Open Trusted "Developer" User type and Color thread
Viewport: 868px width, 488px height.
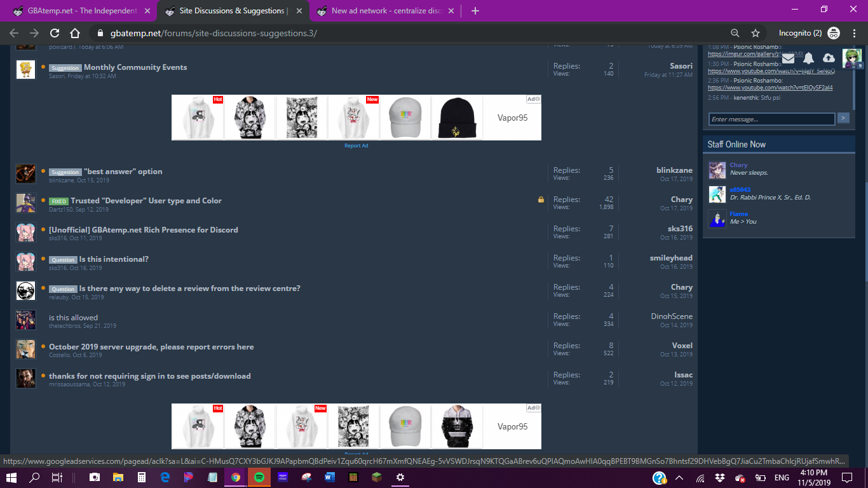(x=146, y=201)
